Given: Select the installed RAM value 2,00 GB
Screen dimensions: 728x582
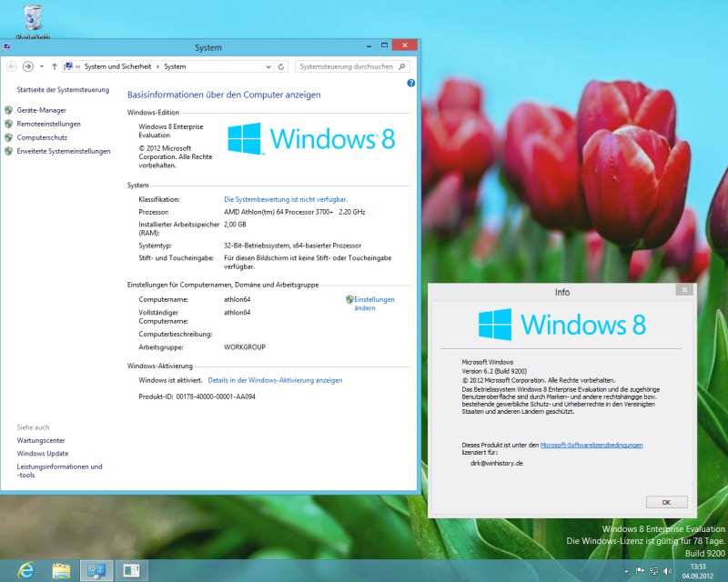Looking at the screenshot, I should (235, 225).
